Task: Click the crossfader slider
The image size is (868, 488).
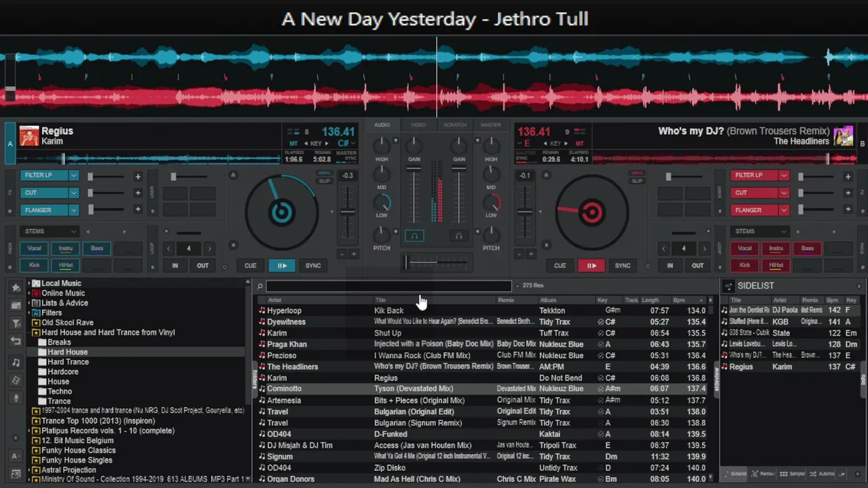Action: (436, 262)
